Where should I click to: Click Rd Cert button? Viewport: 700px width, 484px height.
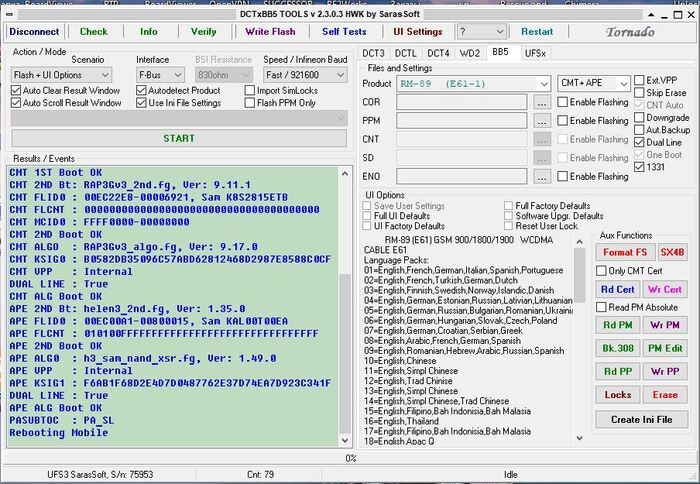[618, 289]
